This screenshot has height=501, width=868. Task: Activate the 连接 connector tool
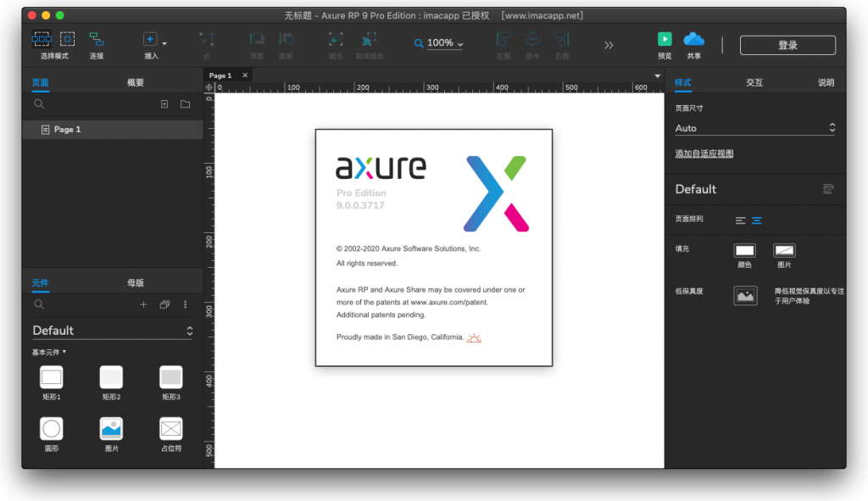(97, 39)
